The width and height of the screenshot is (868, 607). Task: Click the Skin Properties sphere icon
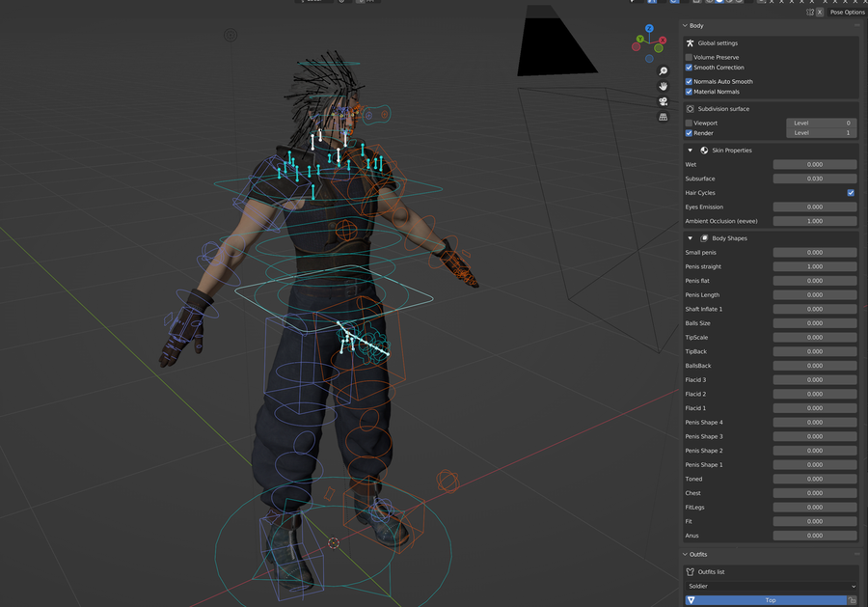pos(704,151)
